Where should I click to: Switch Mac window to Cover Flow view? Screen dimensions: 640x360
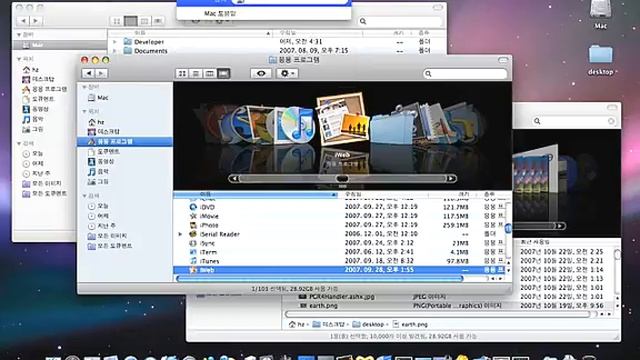pyautogui.click(x=158, y=21)
